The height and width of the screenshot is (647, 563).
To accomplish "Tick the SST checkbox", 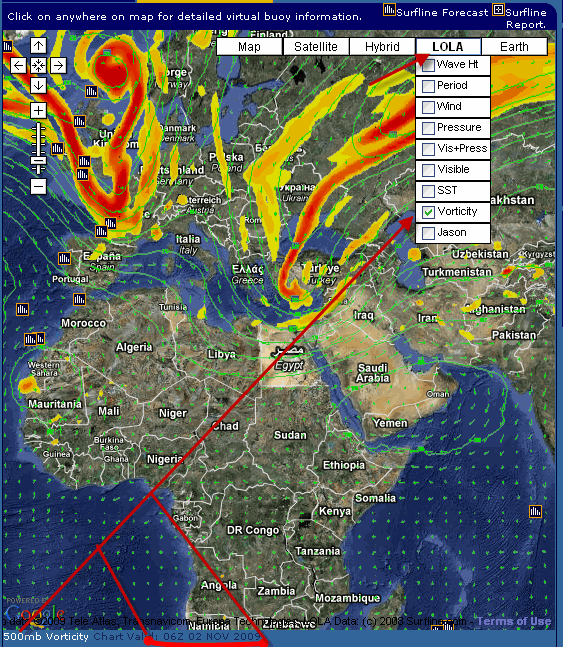I will [x=428, y=191].
